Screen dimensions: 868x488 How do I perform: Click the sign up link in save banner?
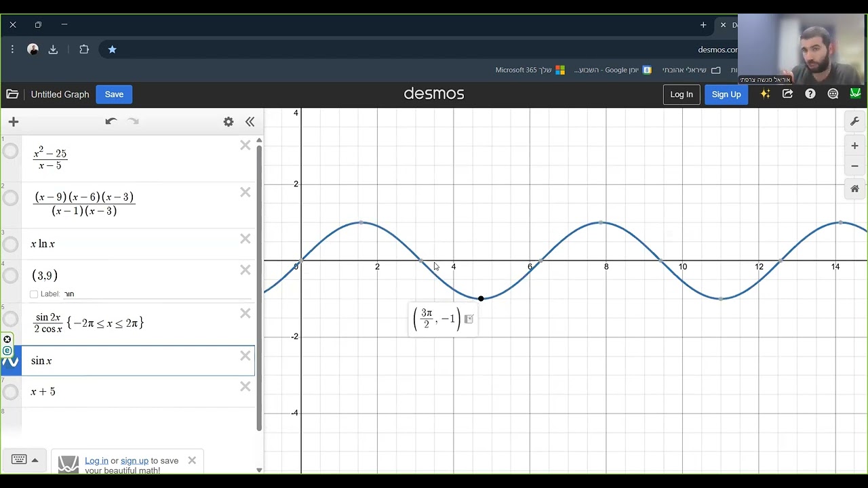(x=134, y=461)
